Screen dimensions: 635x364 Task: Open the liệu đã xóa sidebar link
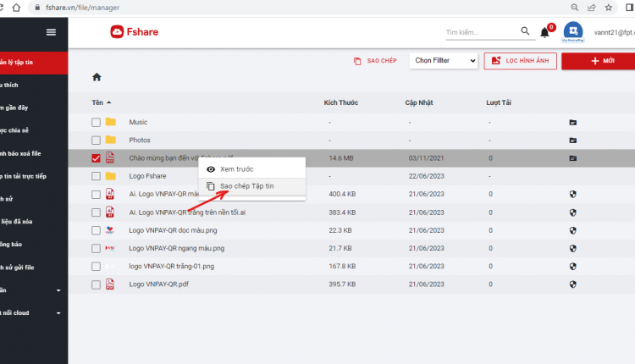click(x=34, y=222)
